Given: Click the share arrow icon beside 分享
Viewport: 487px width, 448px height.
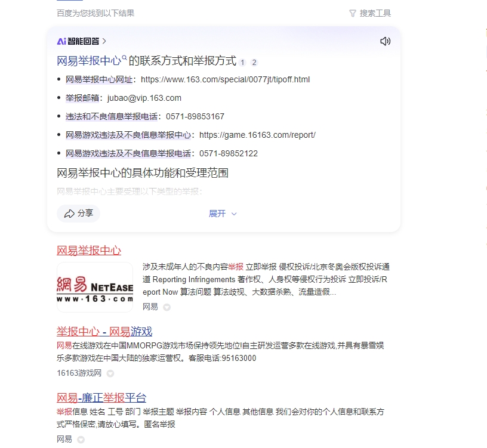Looking at the screenshot, I should (69, 214).
